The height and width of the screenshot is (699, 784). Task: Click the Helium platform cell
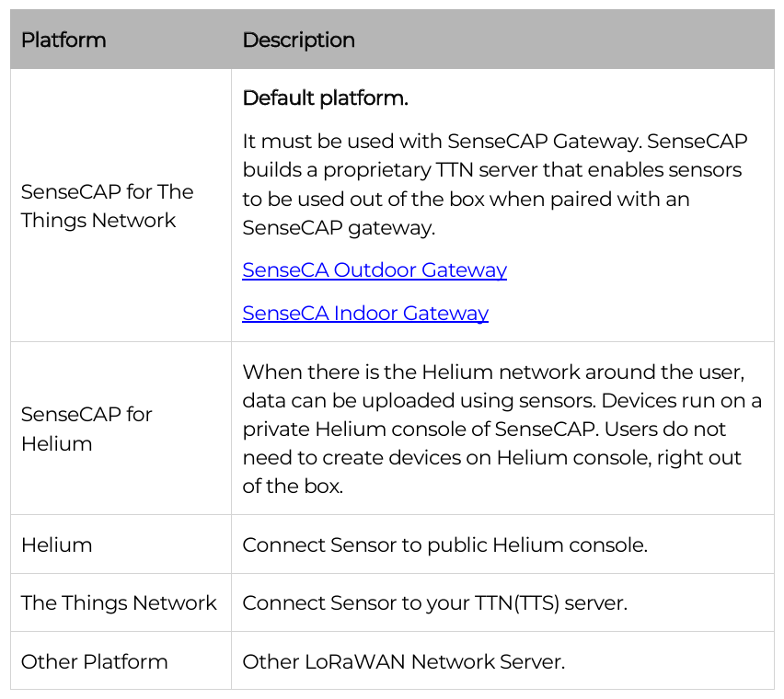coord(121,544)
